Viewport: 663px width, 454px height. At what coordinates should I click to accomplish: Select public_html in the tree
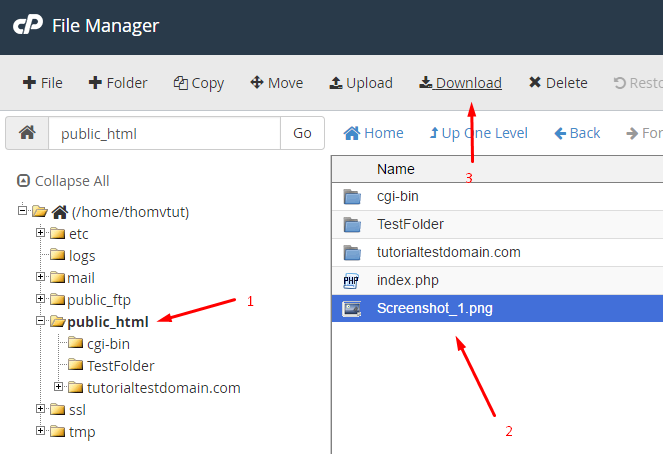tap(108, 322)
